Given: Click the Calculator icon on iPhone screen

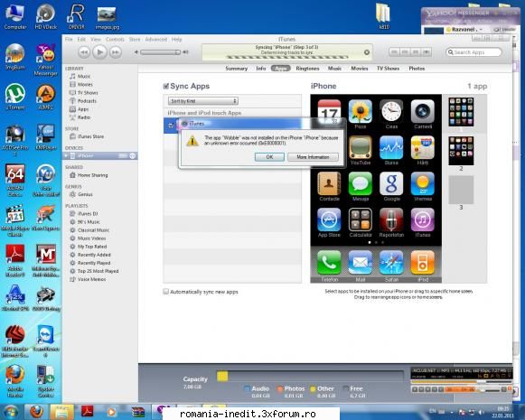Looking at the screenshot, I should click(361, 219).
